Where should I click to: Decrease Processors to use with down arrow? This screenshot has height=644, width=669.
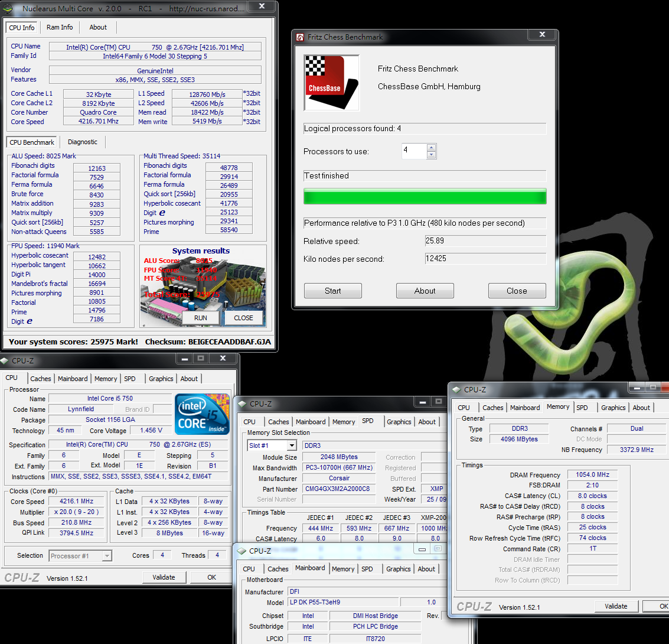(x=431, y=155)
